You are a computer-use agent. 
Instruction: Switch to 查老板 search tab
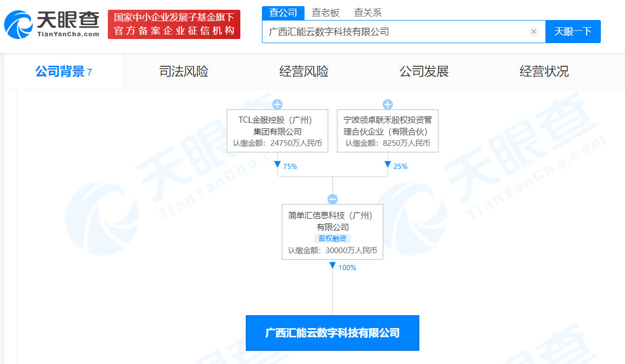tap(326, 13)
